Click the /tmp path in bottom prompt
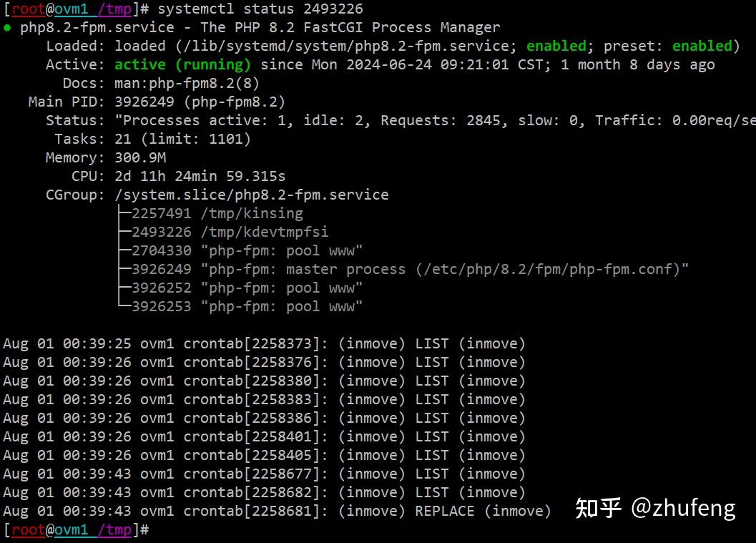The width and height of the screenshot is (756, 543). tap(114, 529)
